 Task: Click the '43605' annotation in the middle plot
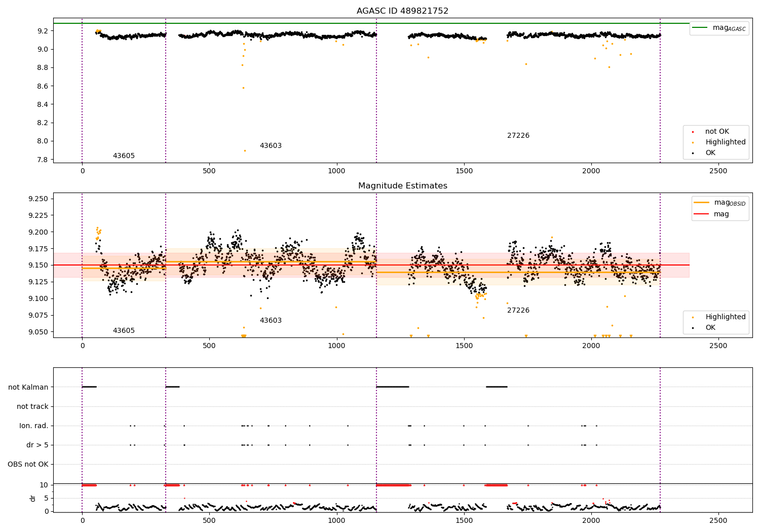(x=124, y=331)
